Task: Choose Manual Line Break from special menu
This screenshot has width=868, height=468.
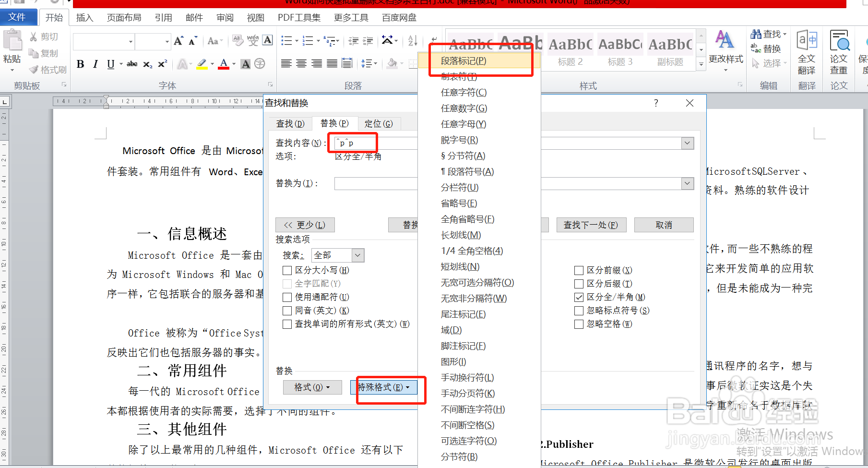Action: click(467, 377)
